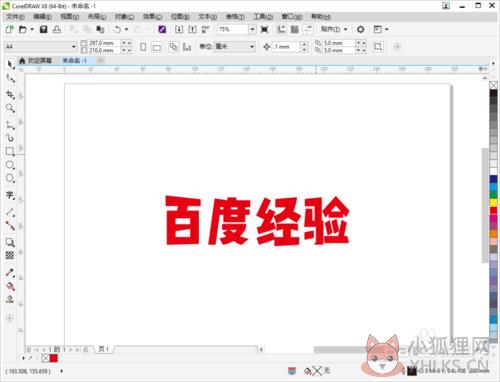
Task: Select the Zoom magnifier tool
Action: coord(10,108)
